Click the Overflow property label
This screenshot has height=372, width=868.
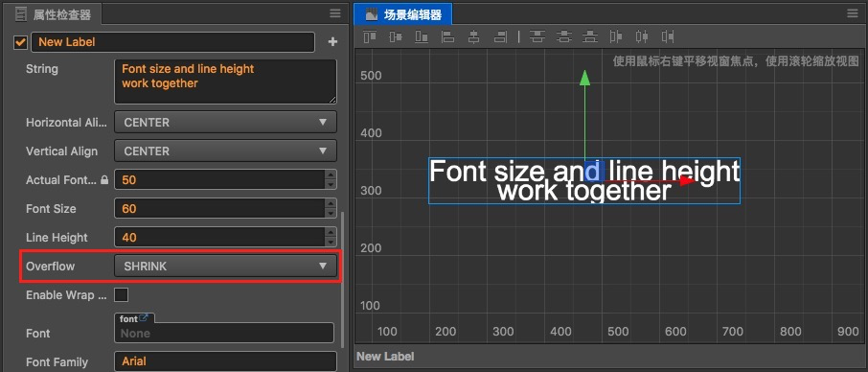point(51,266)
